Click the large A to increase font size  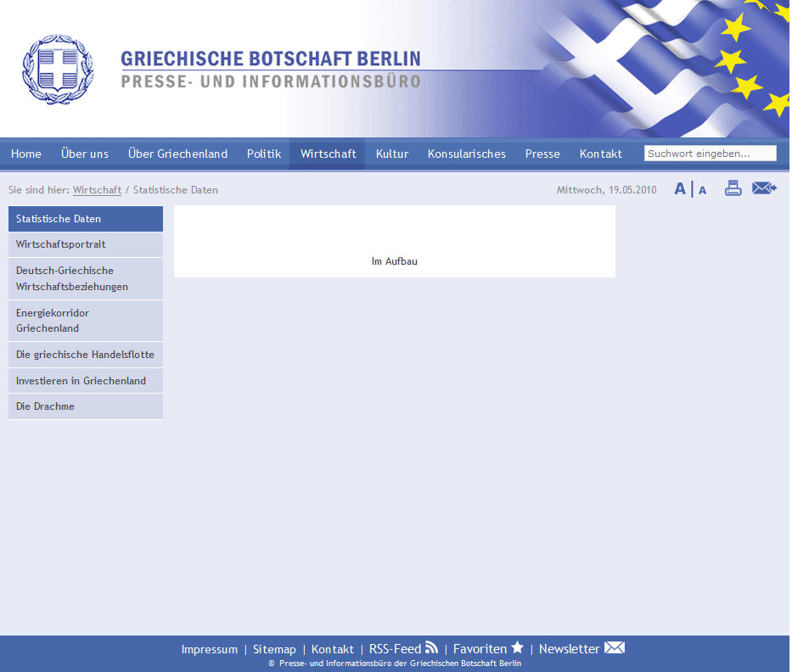679,188
